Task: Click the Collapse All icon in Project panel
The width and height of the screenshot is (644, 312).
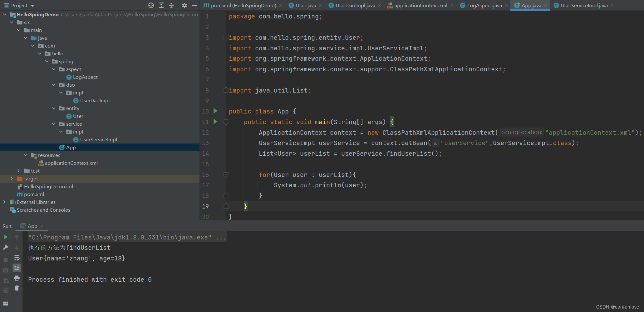Action: coord(171,5)
